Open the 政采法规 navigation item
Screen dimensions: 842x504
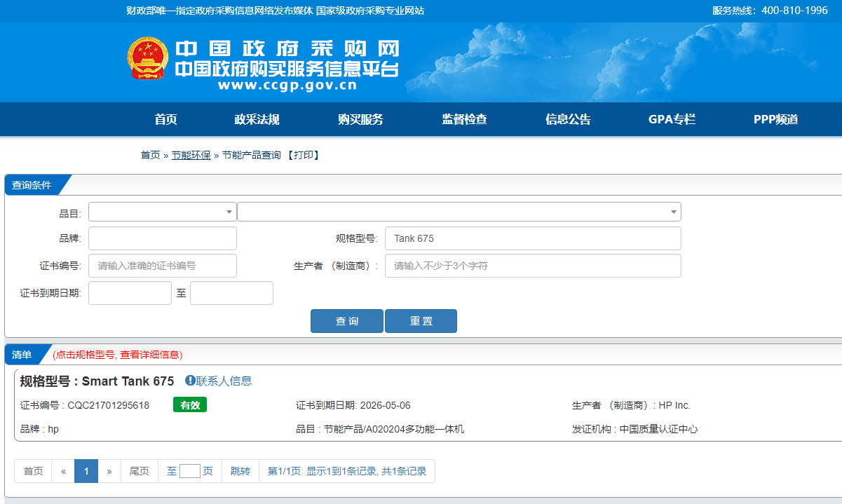257,119
